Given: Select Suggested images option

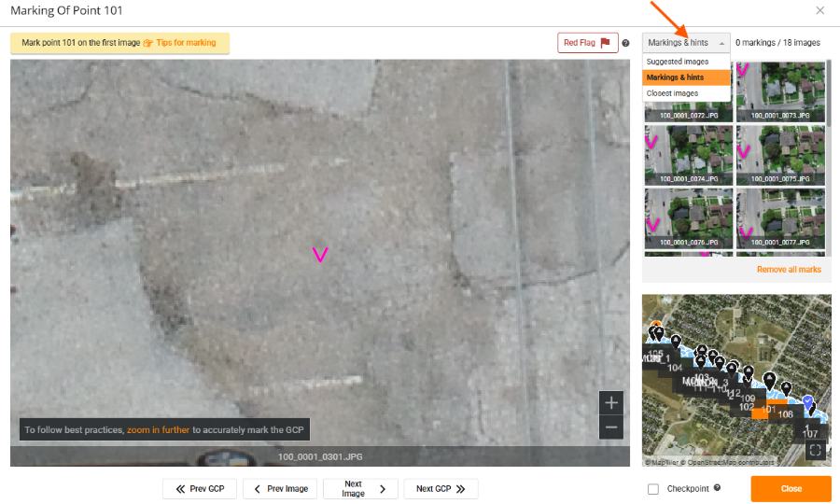Looking at the screenshot, I should click(x=678, y=62).
